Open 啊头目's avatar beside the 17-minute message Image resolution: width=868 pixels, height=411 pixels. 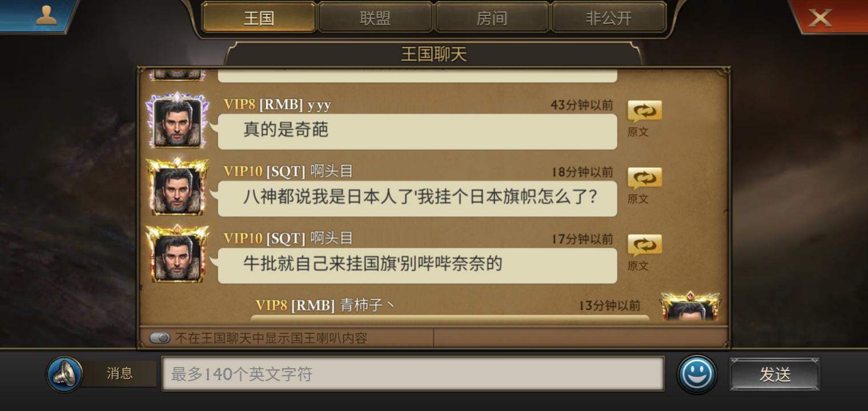coord(177,255)
